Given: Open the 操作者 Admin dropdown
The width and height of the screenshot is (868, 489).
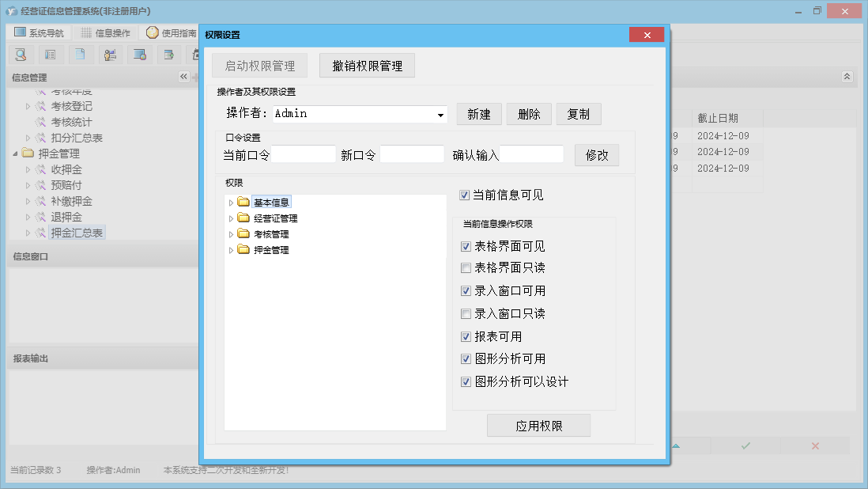Looking at the screenshot, I should 440,115.
